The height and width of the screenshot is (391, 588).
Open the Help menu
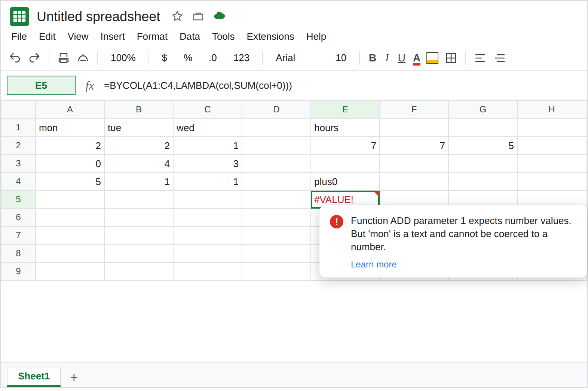[x=316, y=36]
